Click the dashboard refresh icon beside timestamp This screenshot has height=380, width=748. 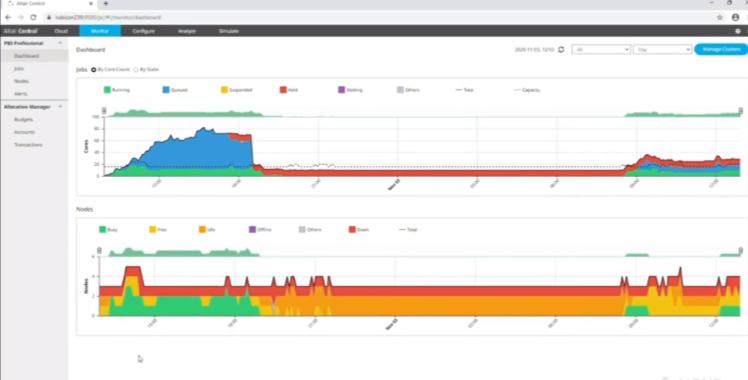(561, 50)
